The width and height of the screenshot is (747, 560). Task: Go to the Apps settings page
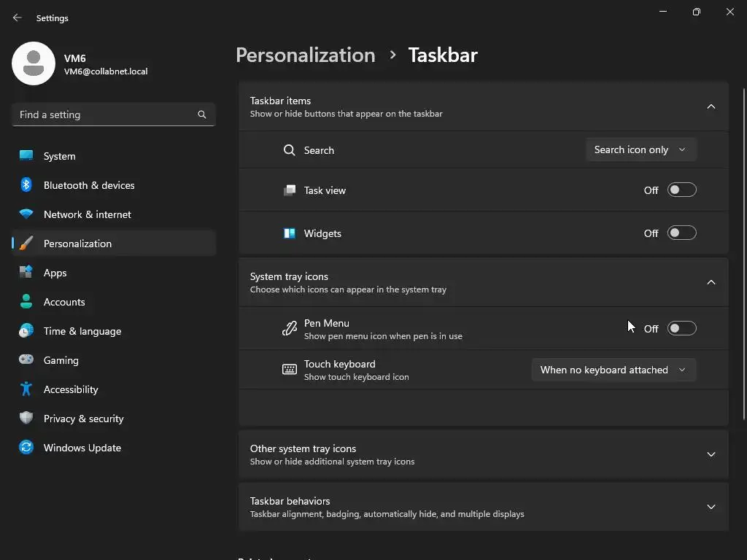click(x=55, y=273)
